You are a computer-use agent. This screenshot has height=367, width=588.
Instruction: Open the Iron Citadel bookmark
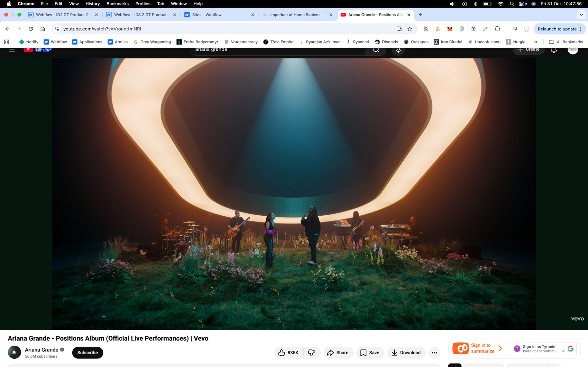pos(448,42)
